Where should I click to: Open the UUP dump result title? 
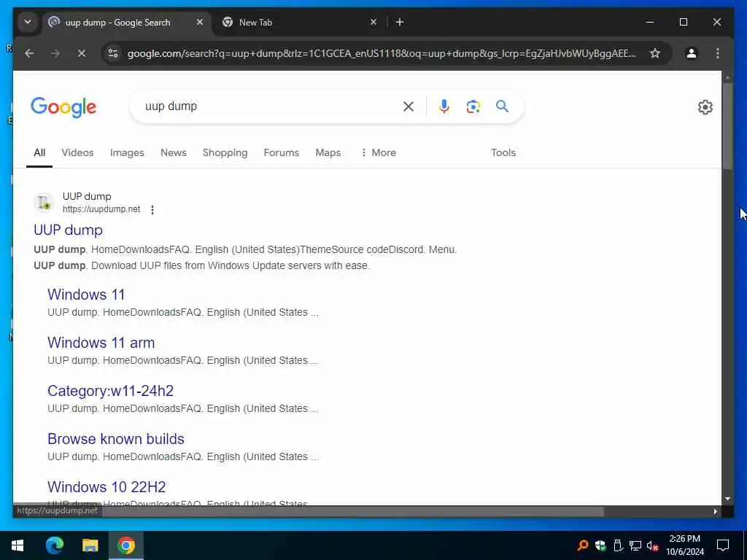pos(68,230)
